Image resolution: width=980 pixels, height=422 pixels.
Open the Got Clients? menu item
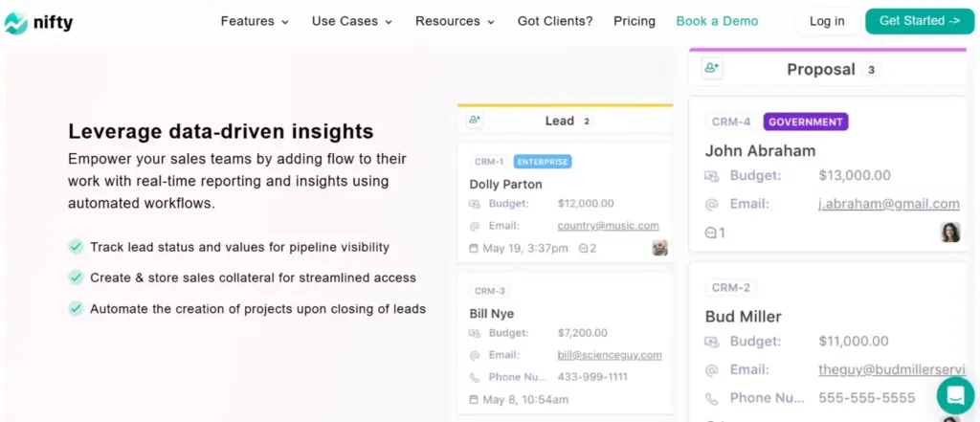(555, 21)
